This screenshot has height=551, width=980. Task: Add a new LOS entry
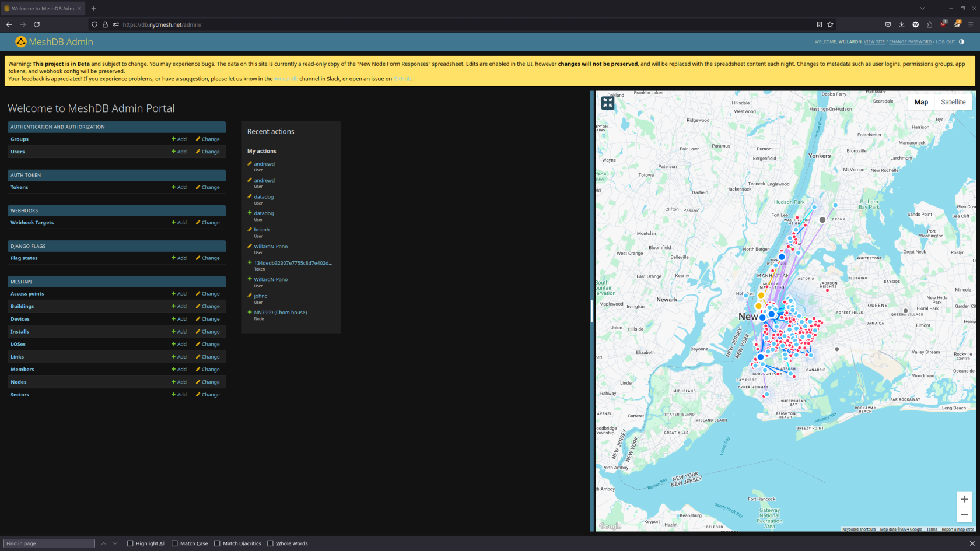[179, 345]
